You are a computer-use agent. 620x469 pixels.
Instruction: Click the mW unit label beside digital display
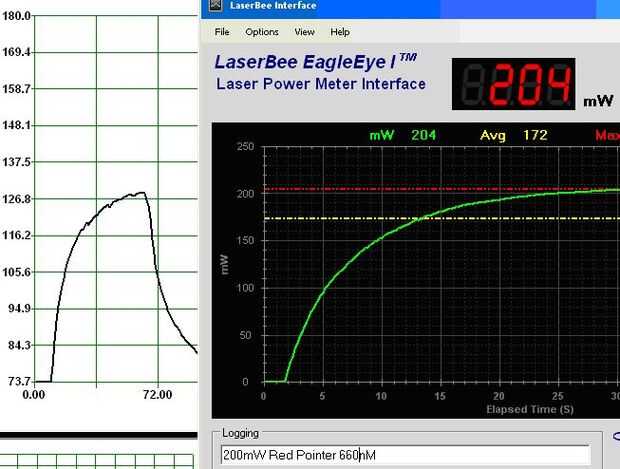click(x=598, y=101)
